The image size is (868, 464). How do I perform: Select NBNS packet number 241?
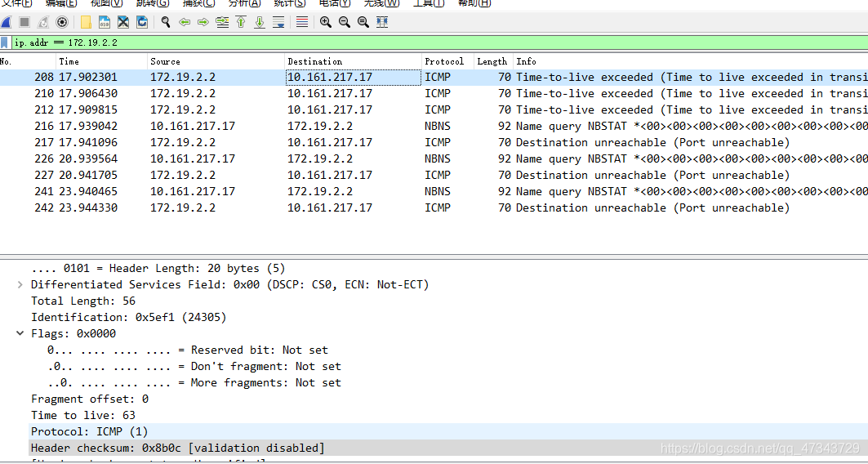(x=434, y=192)
